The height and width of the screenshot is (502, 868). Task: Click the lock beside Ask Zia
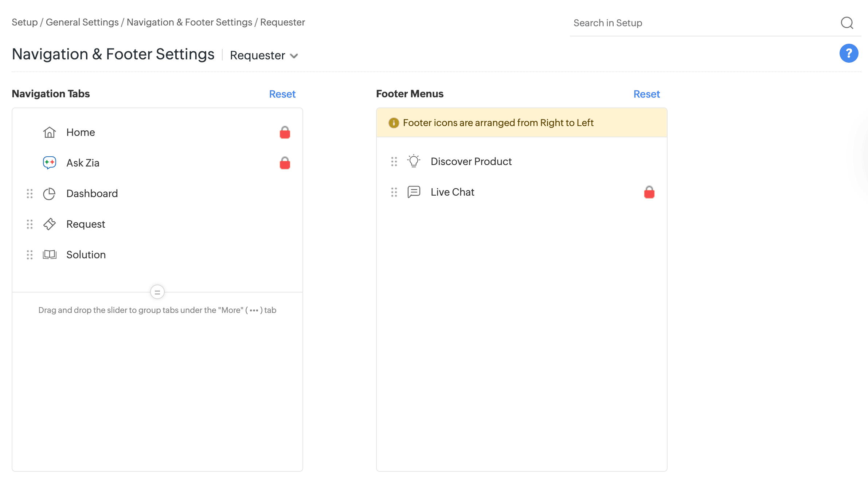point(285,163)
